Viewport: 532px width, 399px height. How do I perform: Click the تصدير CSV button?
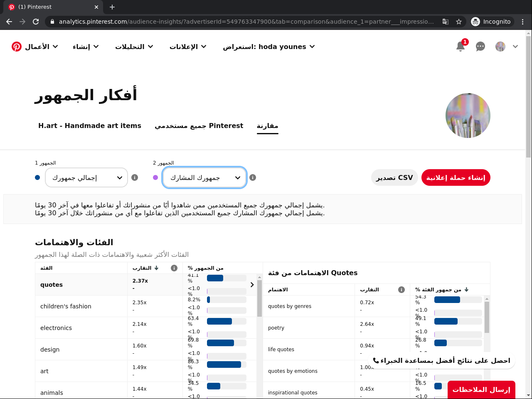[x=394, y=177]
